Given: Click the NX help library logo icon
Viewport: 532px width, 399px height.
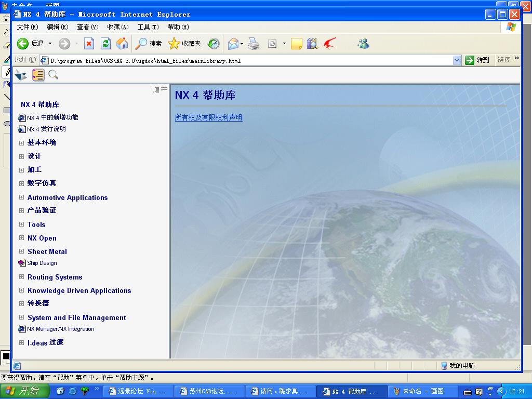Looking at the screenshot, I should click(x=21, y=75).
